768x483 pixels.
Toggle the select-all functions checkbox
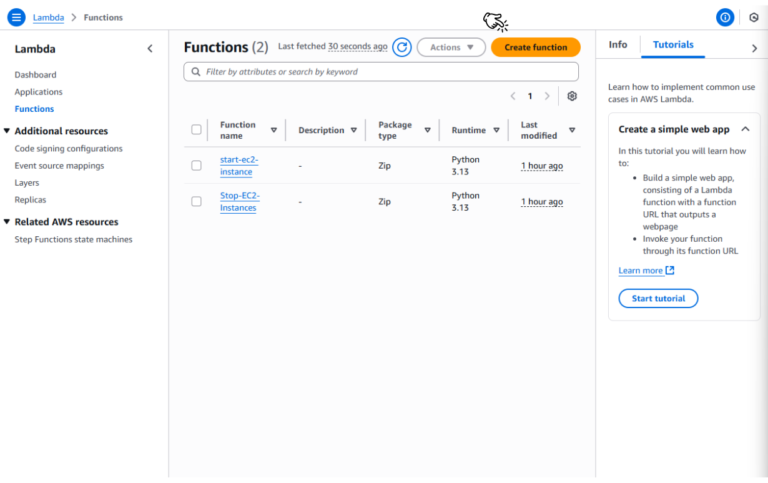pos(197,130)
